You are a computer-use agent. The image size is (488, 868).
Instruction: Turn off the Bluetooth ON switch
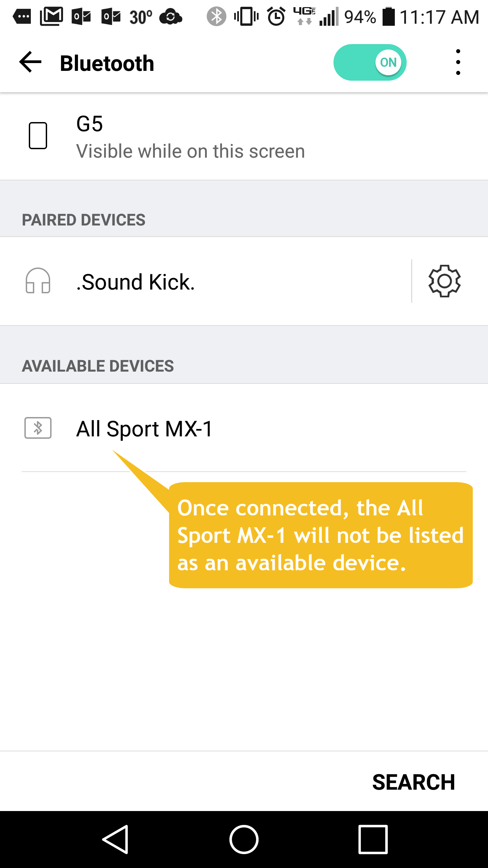pos(370,62)
